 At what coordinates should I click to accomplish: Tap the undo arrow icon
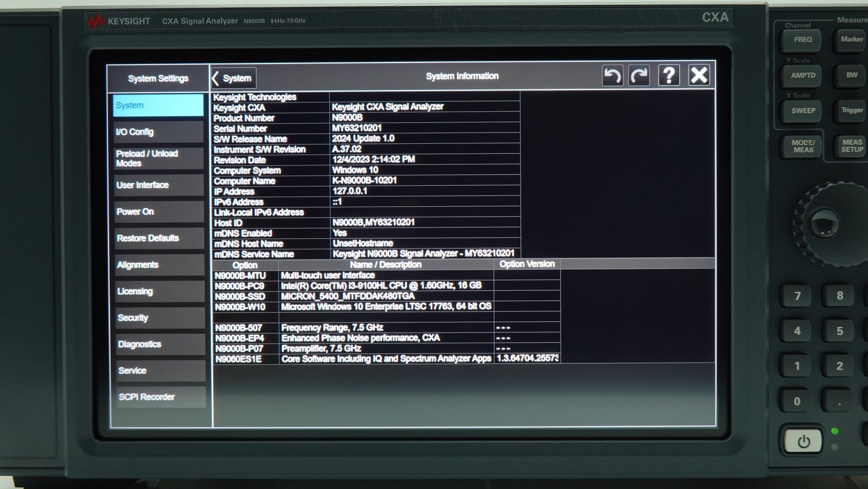[612, 75]
